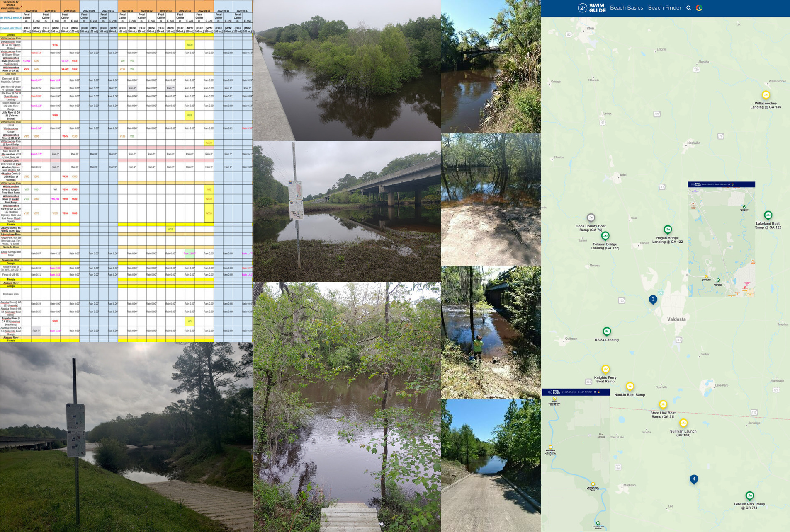Select the magenta V1,000 cell

(27, 61)
